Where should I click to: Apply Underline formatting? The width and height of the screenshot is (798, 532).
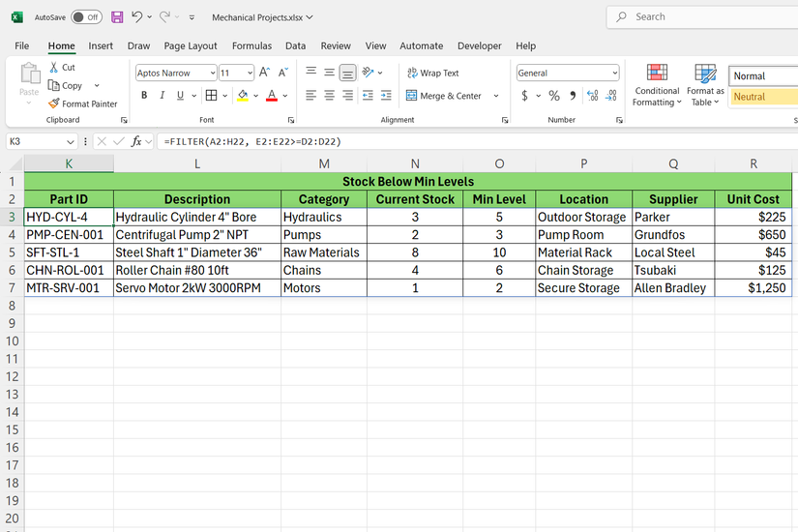180,95
